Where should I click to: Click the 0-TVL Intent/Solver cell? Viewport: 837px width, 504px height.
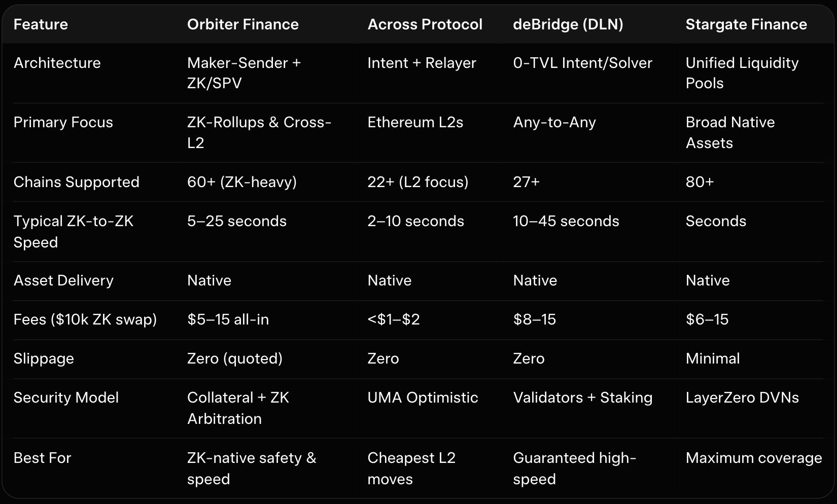582,63
